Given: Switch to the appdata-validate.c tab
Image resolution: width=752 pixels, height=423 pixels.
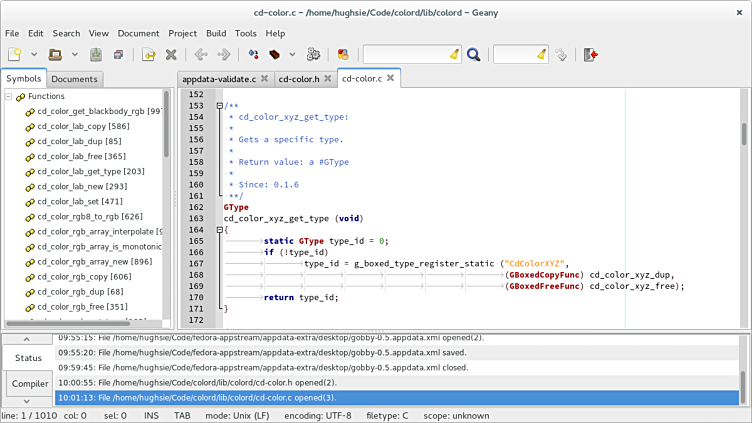Looking at the screenshot, I should [218, 79].
